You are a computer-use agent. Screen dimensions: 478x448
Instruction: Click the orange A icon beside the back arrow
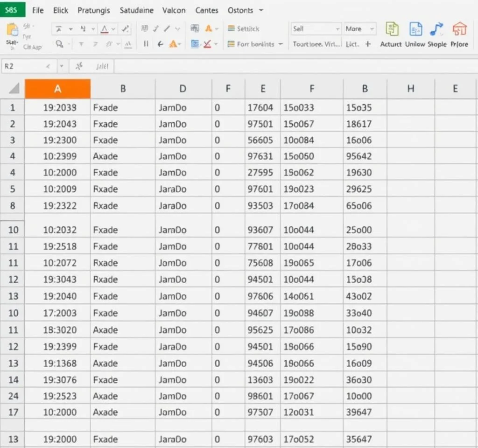(174, 44)
